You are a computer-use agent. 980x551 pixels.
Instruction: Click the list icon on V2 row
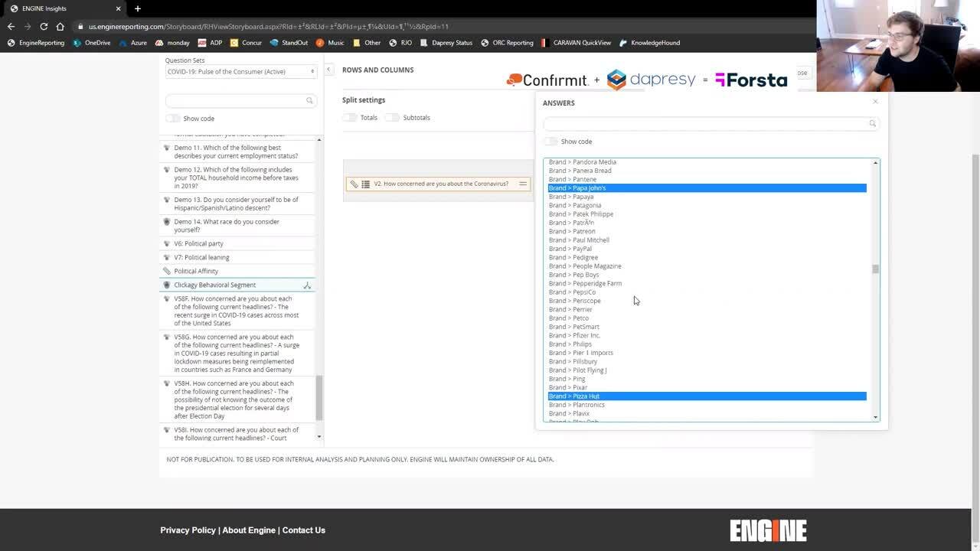click(365, 184)
